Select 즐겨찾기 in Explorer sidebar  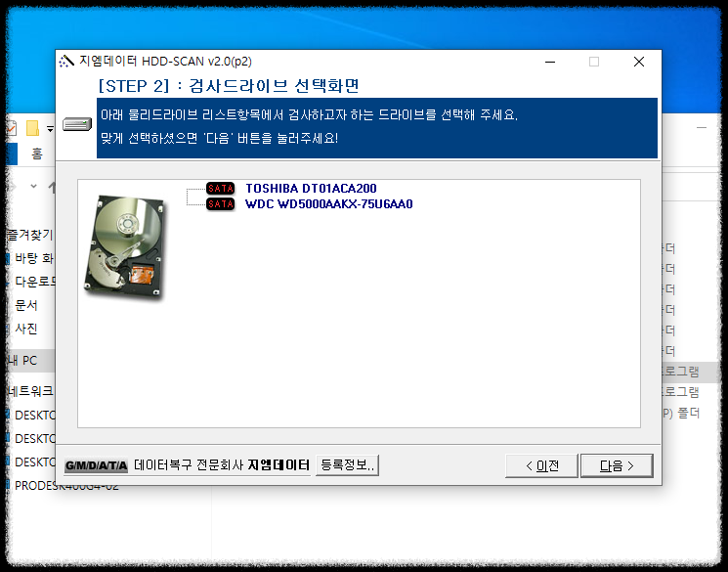30,235
